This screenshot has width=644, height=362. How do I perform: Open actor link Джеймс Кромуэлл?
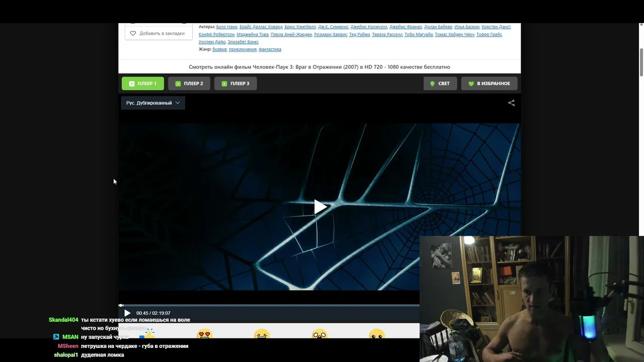[369, 27]
